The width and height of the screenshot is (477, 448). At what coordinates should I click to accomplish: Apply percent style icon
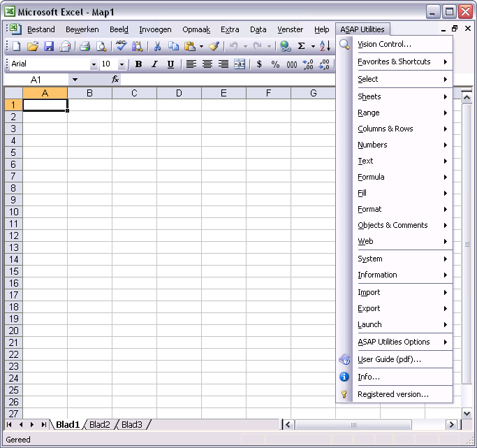coord(275,64)
